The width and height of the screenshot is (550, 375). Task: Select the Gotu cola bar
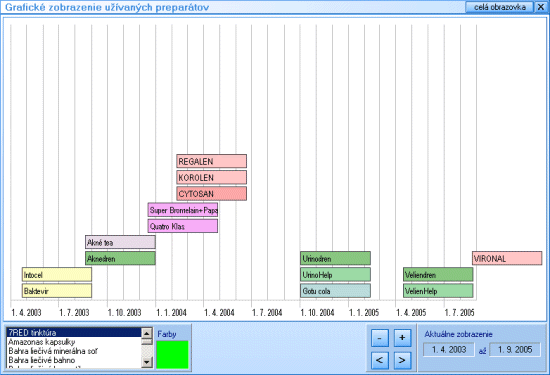coord(335,291)
